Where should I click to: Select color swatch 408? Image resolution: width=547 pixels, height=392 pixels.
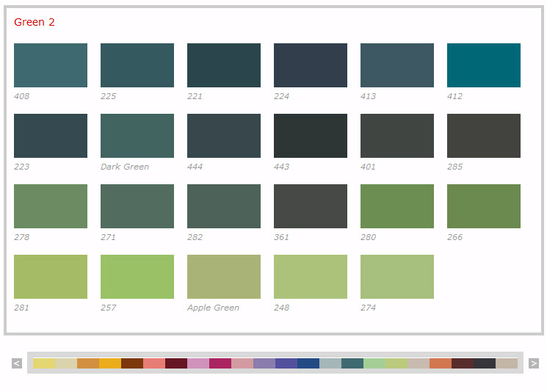pos(51,65)
